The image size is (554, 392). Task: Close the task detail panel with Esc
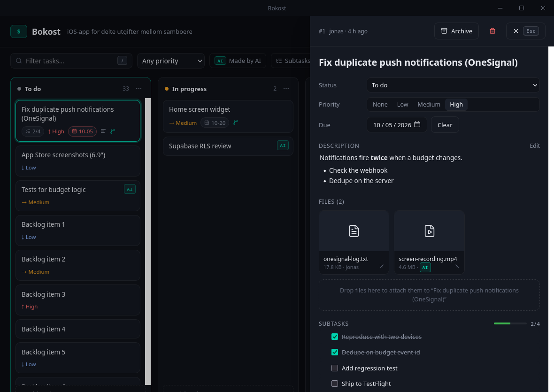(525, 31)
